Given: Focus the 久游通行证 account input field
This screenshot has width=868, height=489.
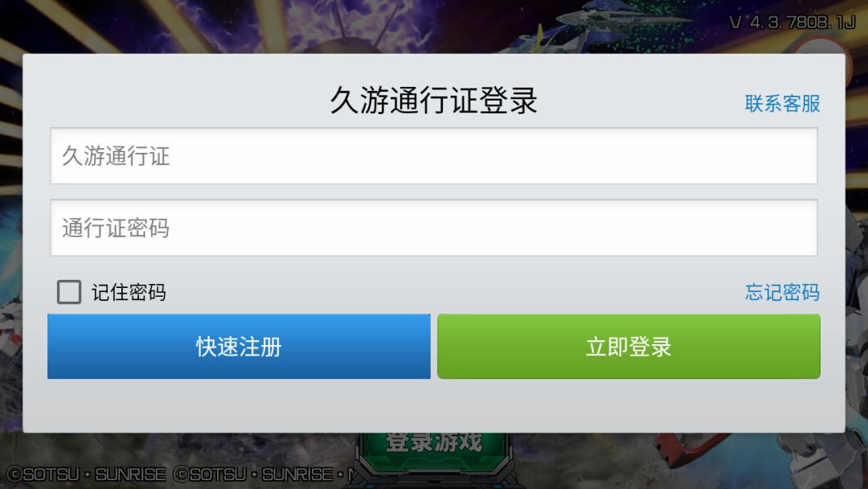Looking at the screenshot, I should (434, 156).
